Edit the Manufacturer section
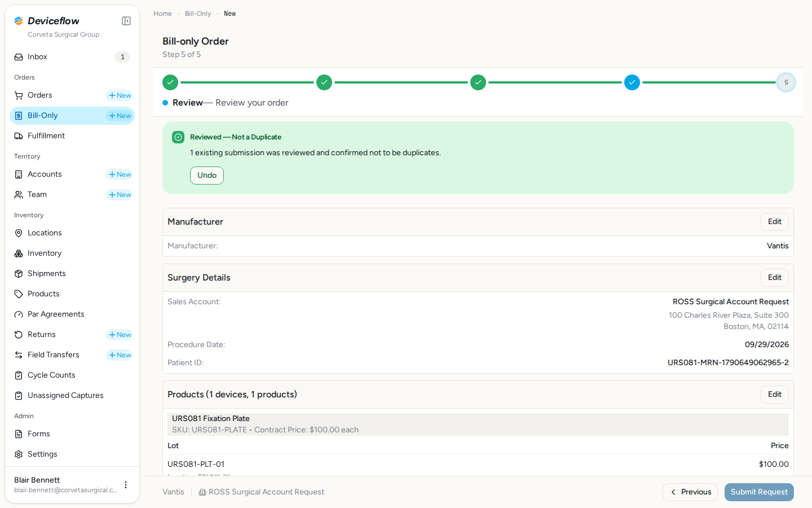 click(775, 222)
